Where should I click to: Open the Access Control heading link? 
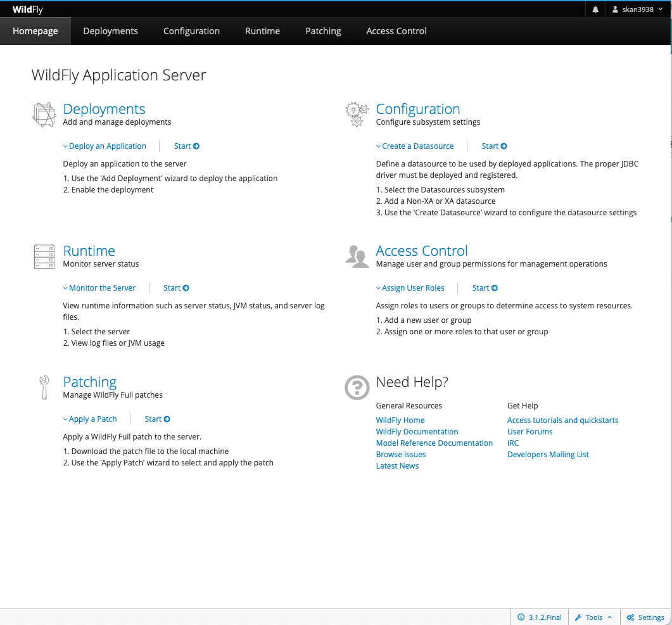422,251
